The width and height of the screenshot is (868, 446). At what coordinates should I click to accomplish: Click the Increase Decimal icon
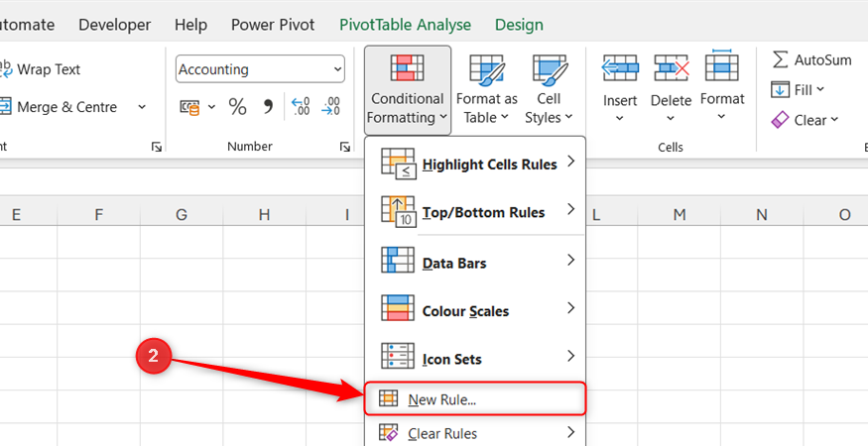[x=301, y=107]
